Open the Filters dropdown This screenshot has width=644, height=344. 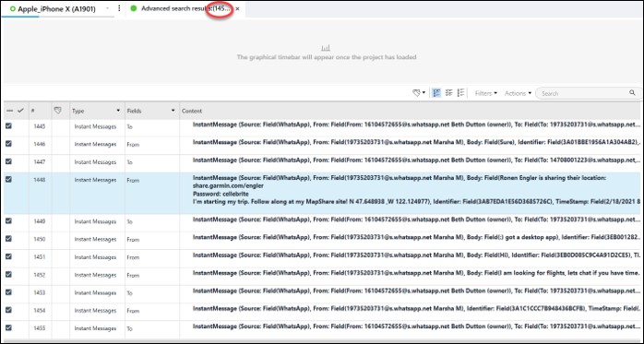[486, 93]
